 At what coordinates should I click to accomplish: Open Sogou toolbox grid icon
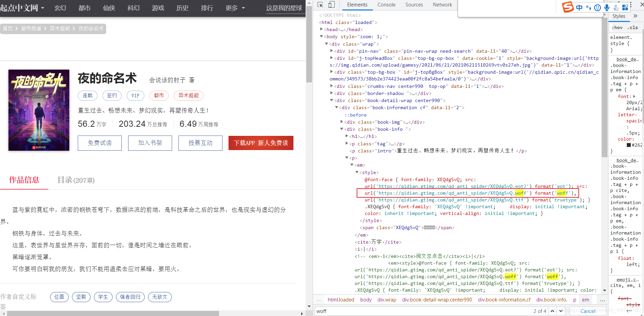point(625,7)
